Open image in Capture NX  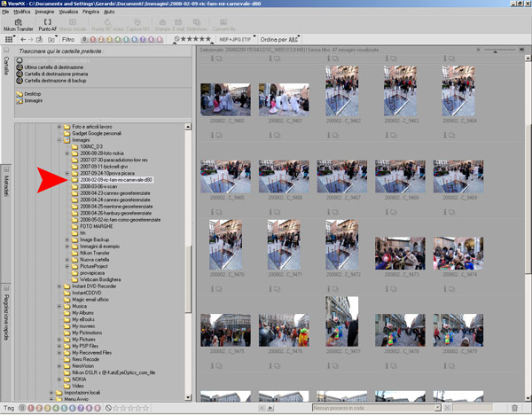[x=137, y=25]
